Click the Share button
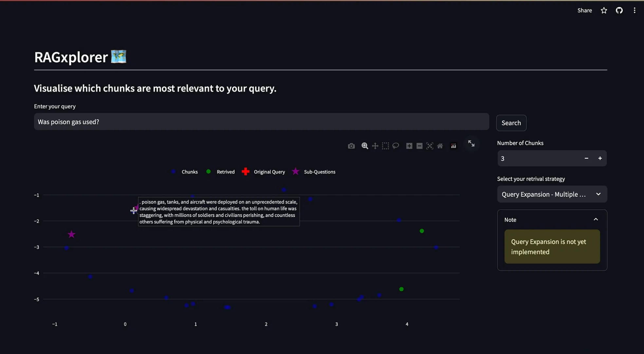The height and width of the screenshot is (354, 644). pos(584,10)
